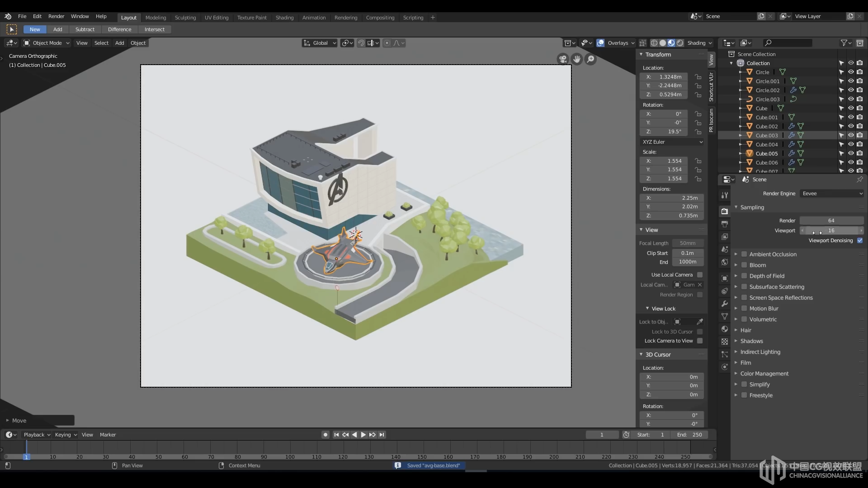This screenshot has width=868, height=488.
Task: Click the Blender logo menu icon
Action: [8, 16]
